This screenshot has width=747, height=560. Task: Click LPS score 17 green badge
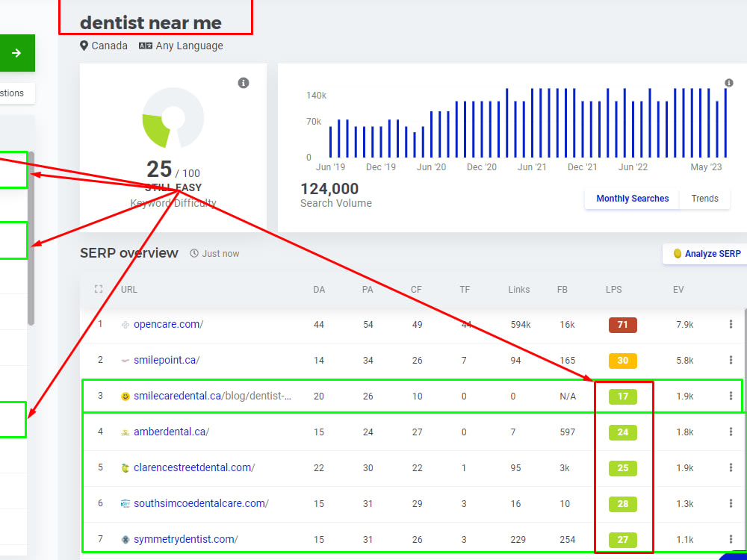(x=623, y=396)
